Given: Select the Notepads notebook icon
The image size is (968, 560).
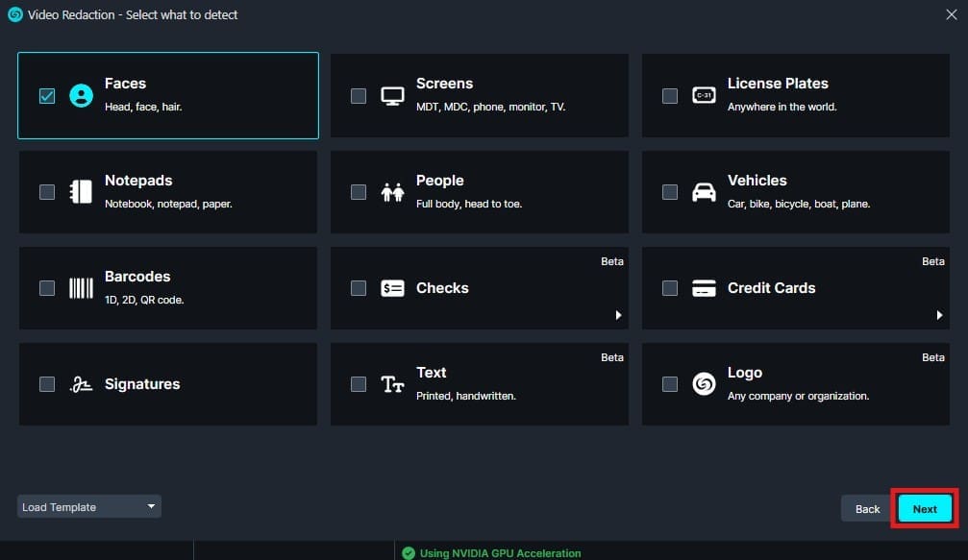Looking at the screenshot, I should click(x=80, y=191).
